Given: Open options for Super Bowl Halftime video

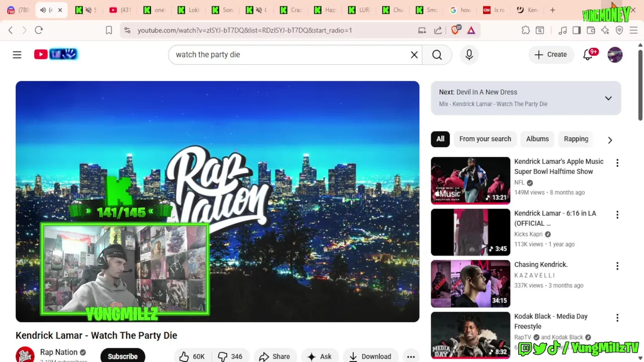Looking at the screenshot, I should tap(617, 163).
